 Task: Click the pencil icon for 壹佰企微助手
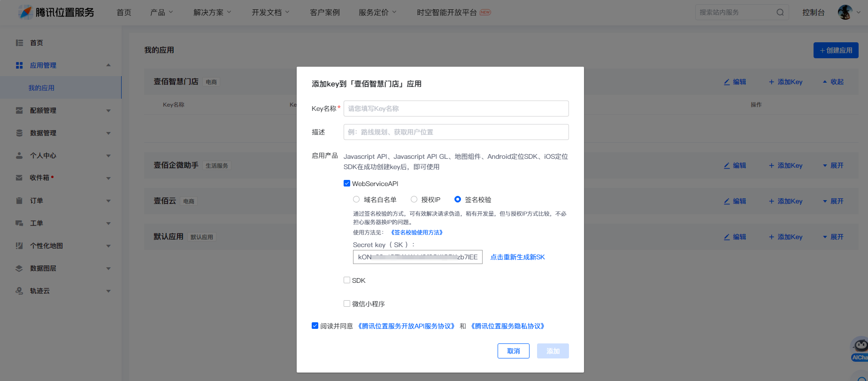pos(727,165)
